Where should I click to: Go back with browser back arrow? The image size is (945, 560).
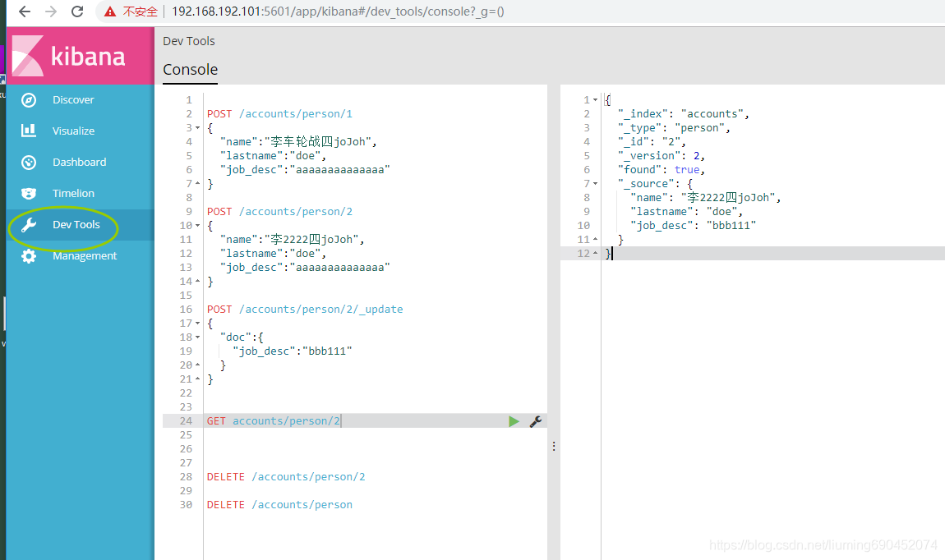pos(24,11)
